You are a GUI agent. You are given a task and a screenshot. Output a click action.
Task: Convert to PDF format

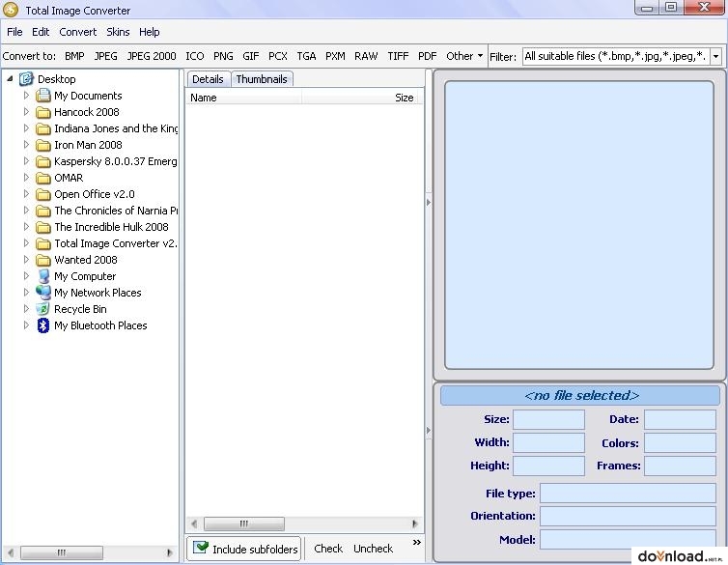(428, 56)
